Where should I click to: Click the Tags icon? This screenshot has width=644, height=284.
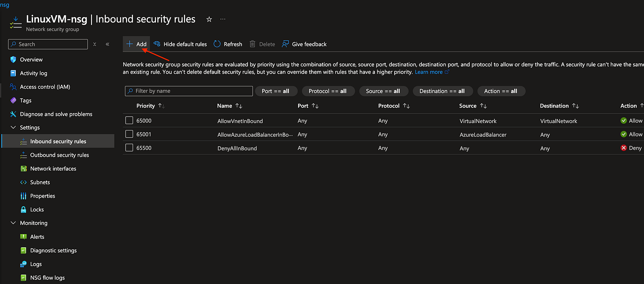(13, 101)
